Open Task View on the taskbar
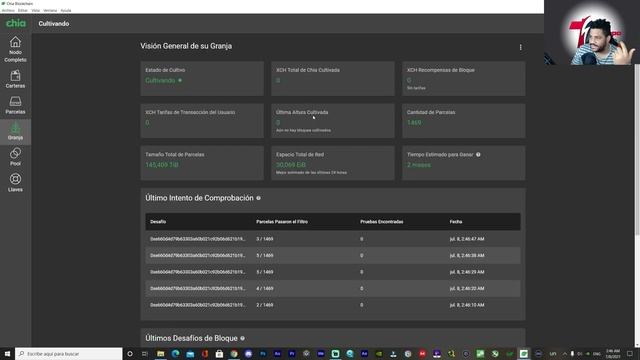Viewport: 640px width, 360px height. (144, 354)
